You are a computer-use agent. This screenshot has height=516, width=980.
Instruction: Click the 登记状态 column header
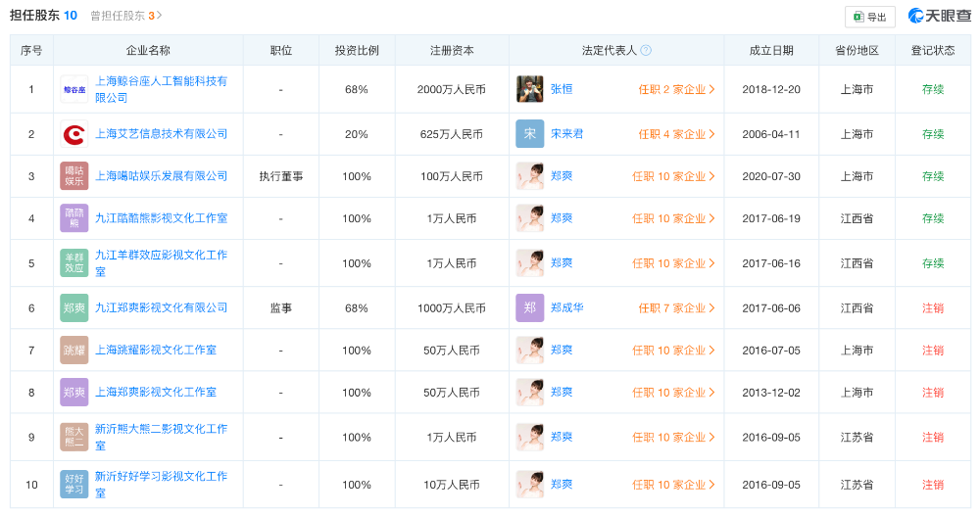(933, 51)
